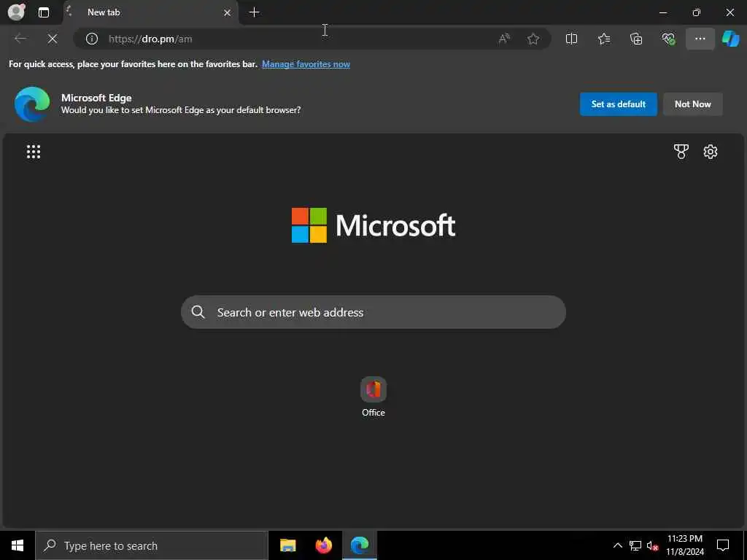
Task: Stop loading the page
Action: pos(53,39)
